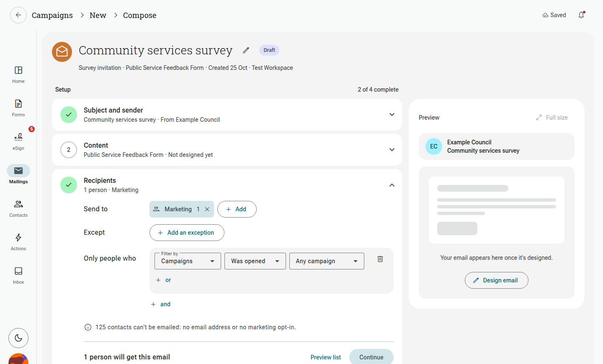The height and width of the screenshot is (364, 603).
Task: Expand the Content section
Action: click(227, 150)
